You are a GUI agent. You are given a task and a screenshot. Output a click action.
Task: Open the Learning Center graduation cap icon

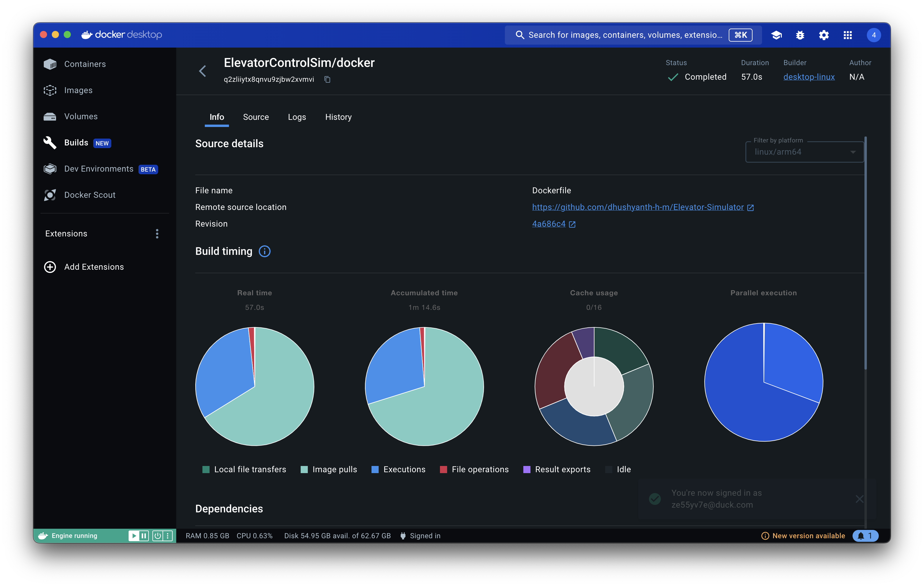pyautogui.click(x=776, y=35)
